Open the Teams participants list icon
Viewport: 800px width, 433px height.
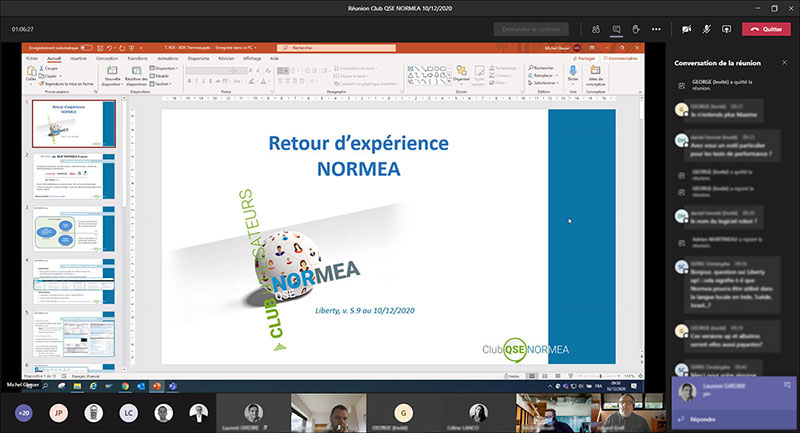click(596, 29)
